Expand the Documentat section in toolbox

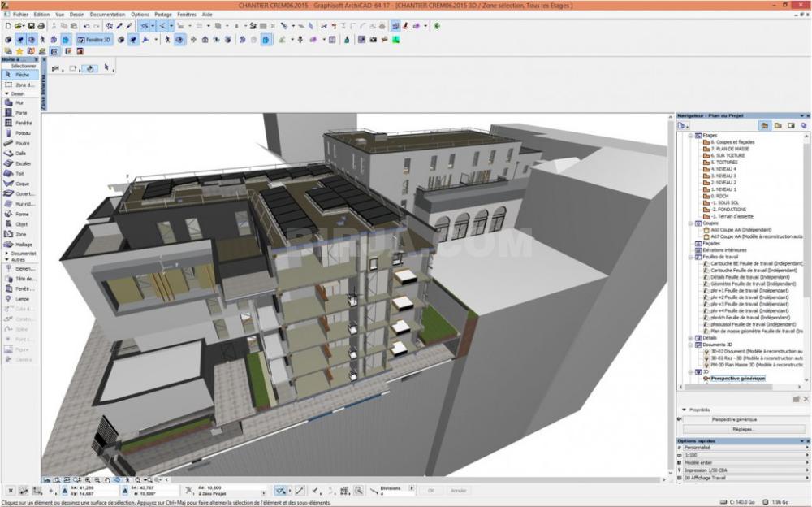[x=7, y=253]
